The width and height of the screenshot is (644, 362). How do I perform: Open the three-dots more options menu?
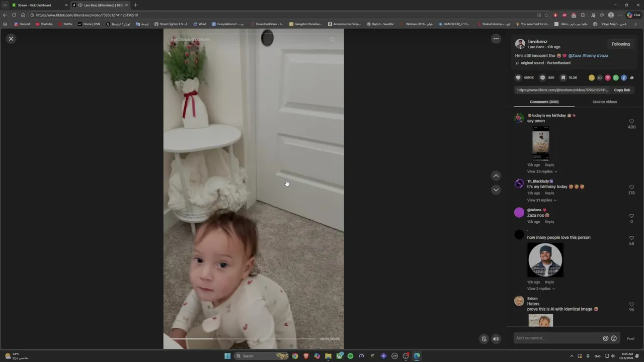tap(496, 39)
